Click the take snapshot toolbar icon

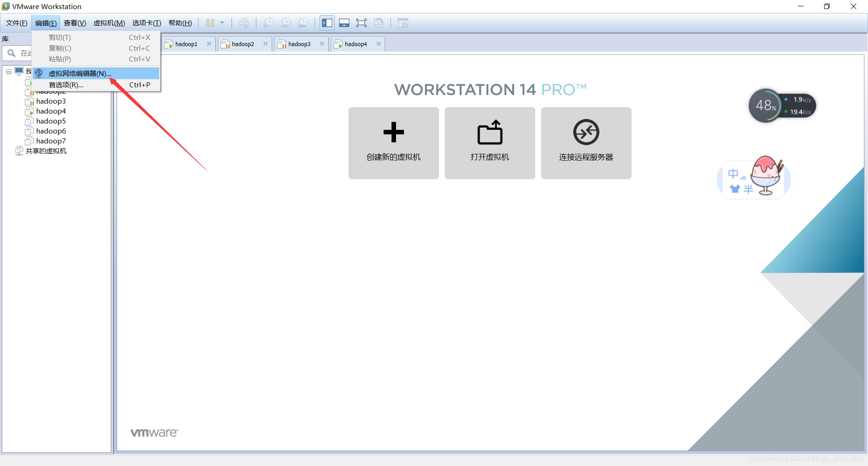pos(269,23)
